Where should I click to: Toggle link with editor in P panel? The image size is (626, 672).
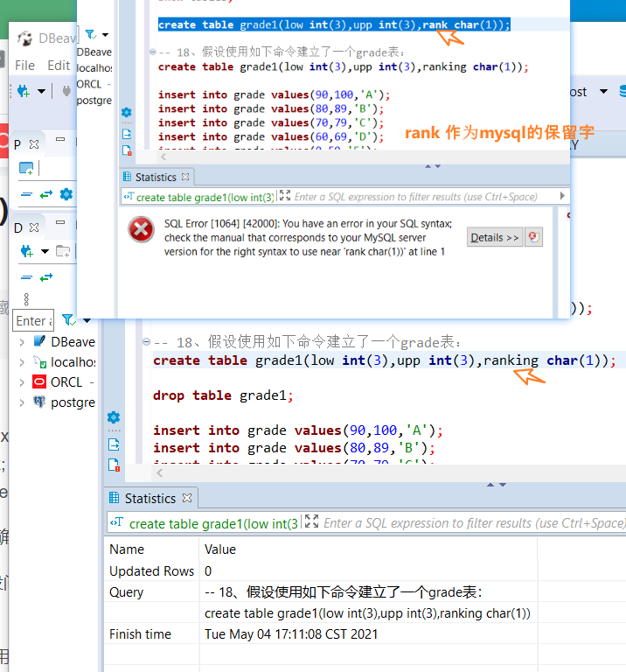coord(45,194)
